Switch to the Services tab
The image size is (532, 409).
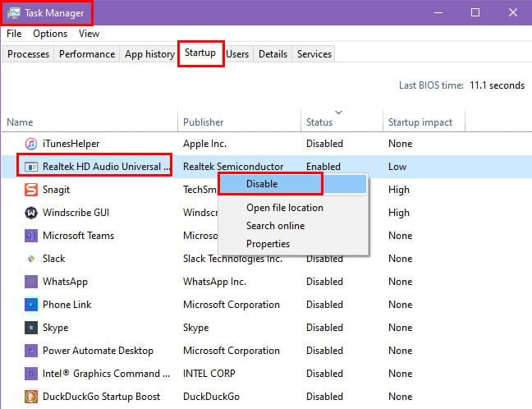(314, 54)
